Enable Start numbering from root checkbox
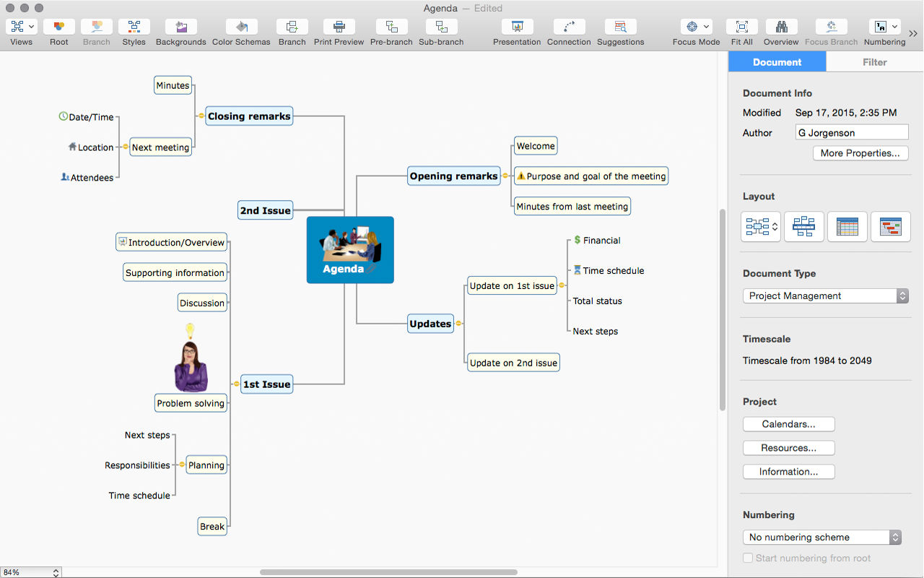This screenshot has height=578, width=924. (x=748, y=558)
